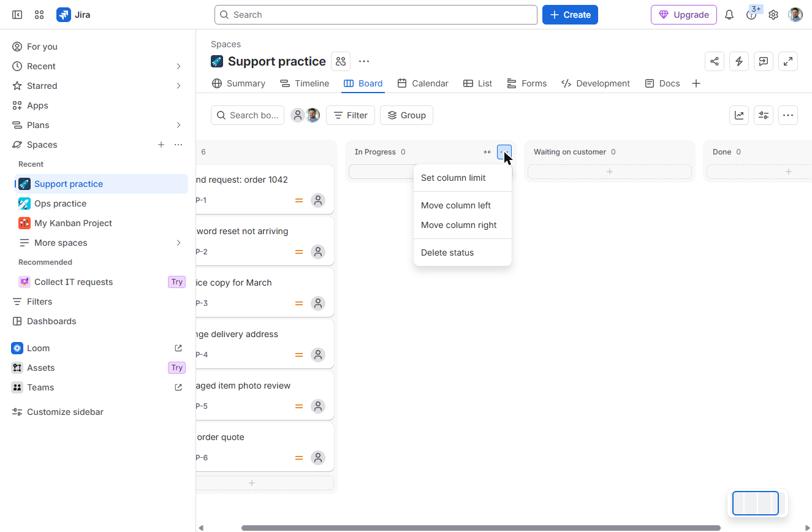Open the board more actions ellipsis
Image resolution: width=812 pixels, height=532 pixels.
788,115
